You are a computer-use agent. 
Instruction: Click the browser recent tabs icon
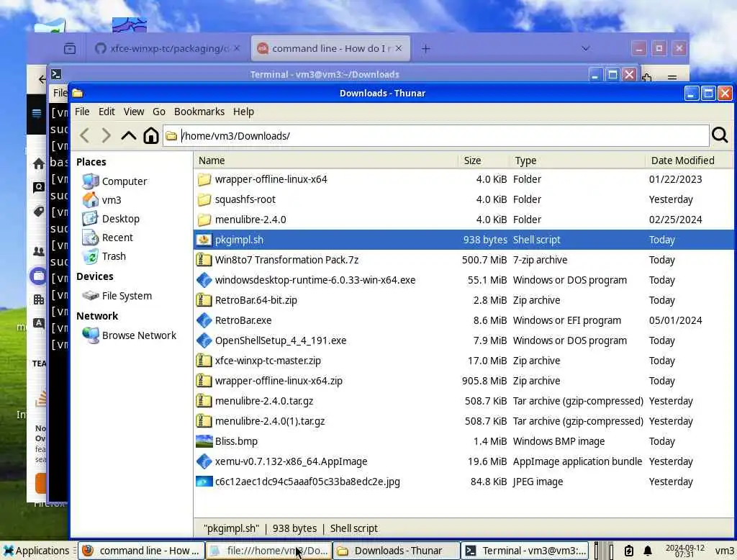pos(70,48)
